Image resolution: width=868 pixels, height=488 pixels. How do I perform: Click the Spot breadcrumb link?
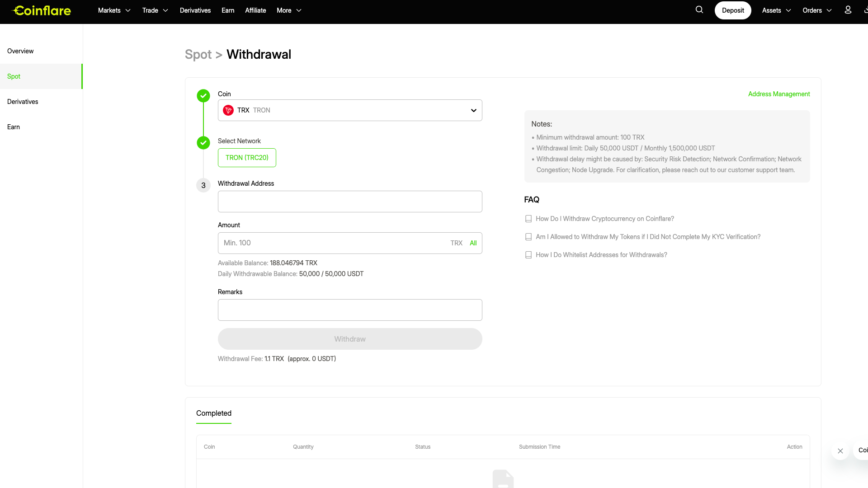(198, 54)
